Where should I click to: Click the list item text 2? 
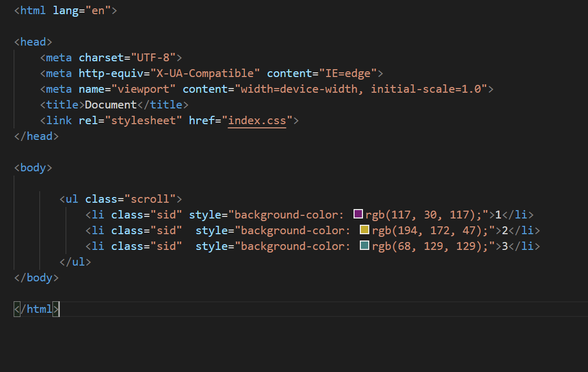click(x=505, y=231)
